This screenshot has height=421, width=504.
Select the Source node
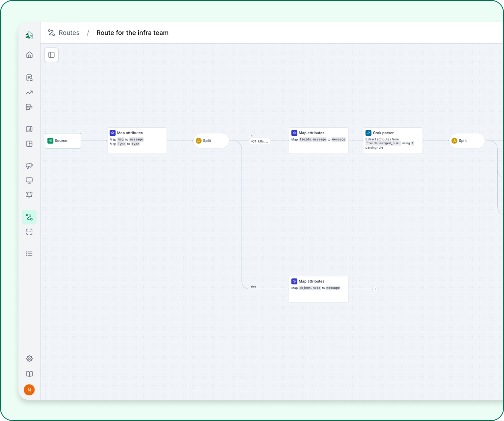coord(63,141)
